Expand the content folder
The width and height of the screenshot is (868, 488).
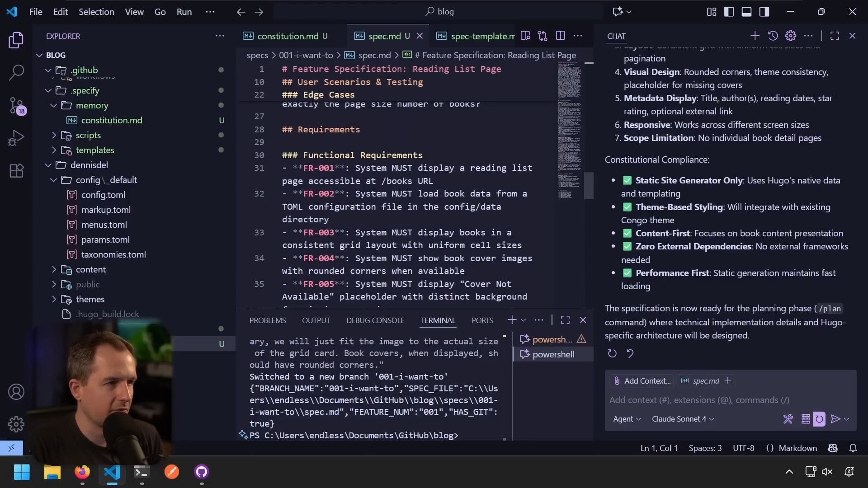(x=90, y=269)
